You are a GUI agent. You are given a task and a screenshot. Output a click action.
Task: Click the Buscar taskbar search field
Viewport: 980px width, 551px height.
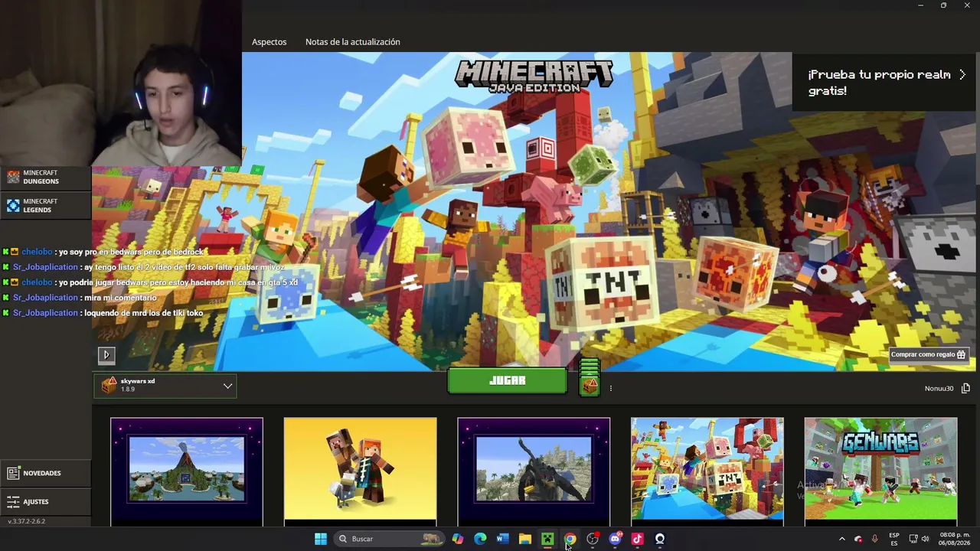pyautogui.click(x=390, y=539)
